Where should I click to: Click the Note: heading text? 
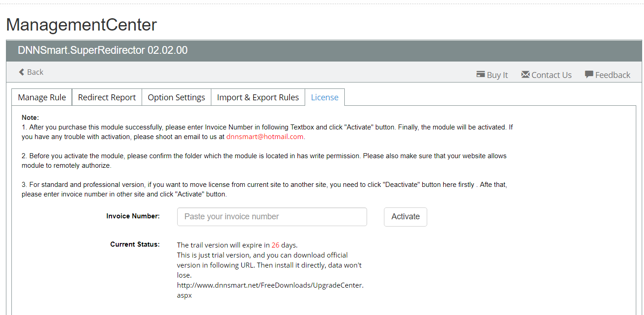[x=31, y=118]
